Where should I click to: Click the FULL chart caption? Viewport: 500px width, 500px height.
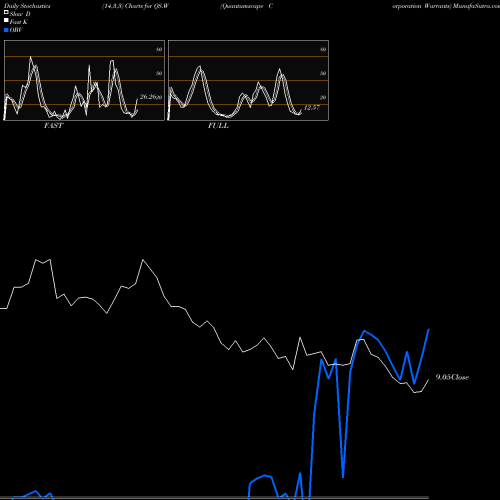tap(218, 126)
